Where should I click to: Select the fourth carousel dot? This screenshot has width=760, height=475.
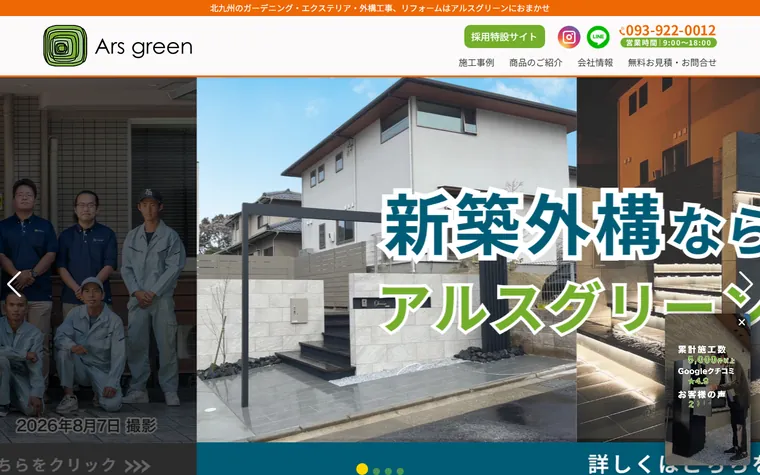pos(400,471)
